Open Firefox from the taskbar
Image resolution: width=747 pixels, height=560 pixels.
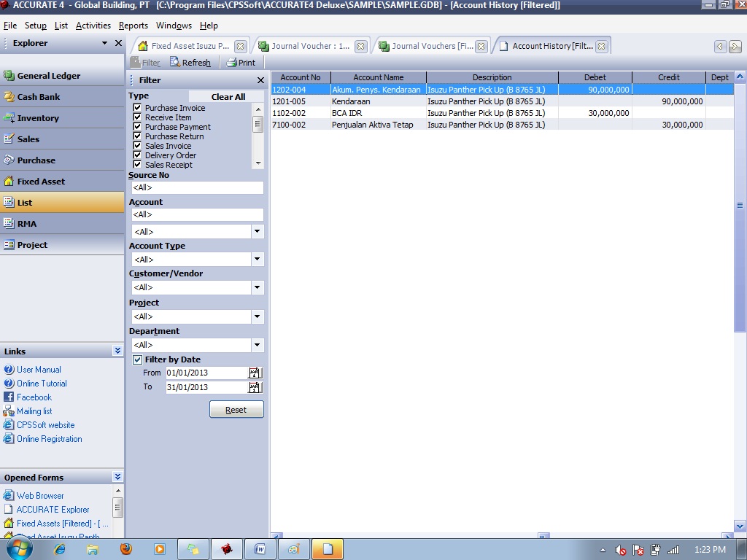(x=125, y=550)
